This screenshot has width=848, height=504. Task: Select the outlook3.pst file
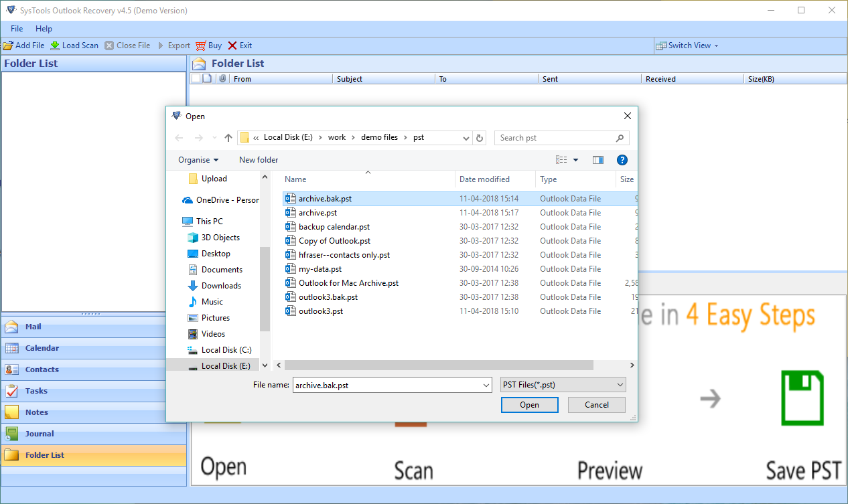pyautogui.click(x=459, y=311)
